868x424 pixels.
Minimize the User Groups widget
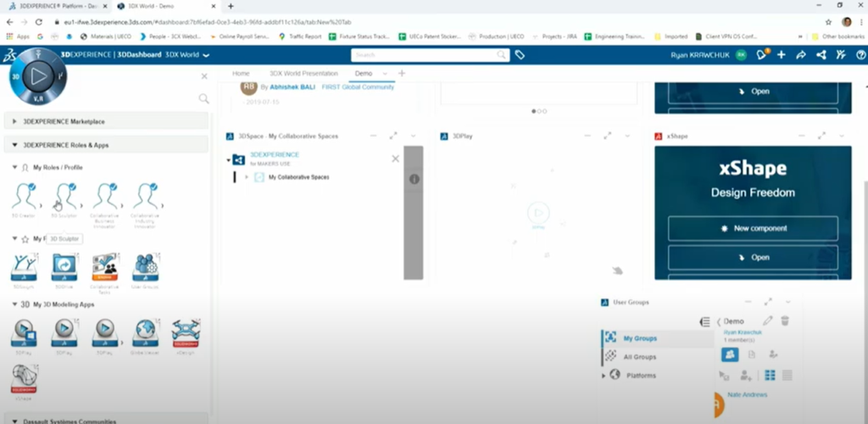coord(748,302)
